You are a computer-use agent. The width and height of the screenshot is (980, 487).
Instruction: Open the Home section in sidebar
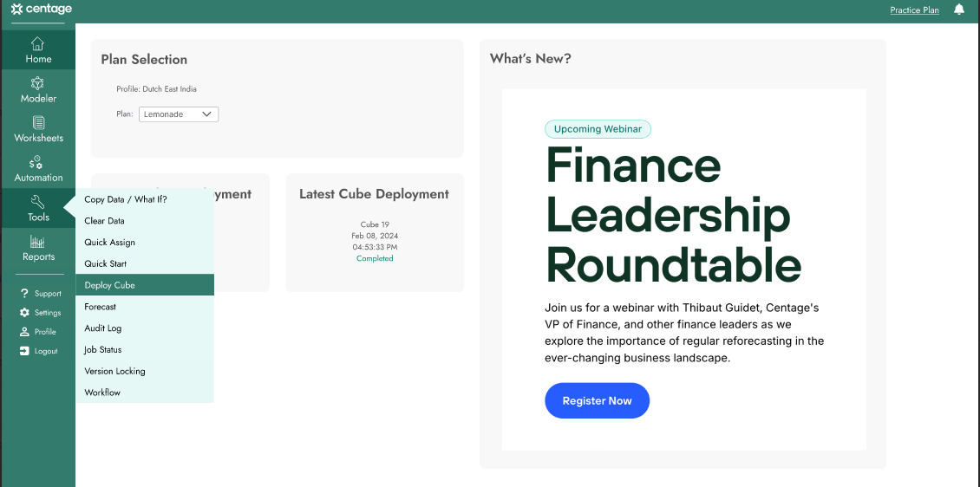(37, 50)
